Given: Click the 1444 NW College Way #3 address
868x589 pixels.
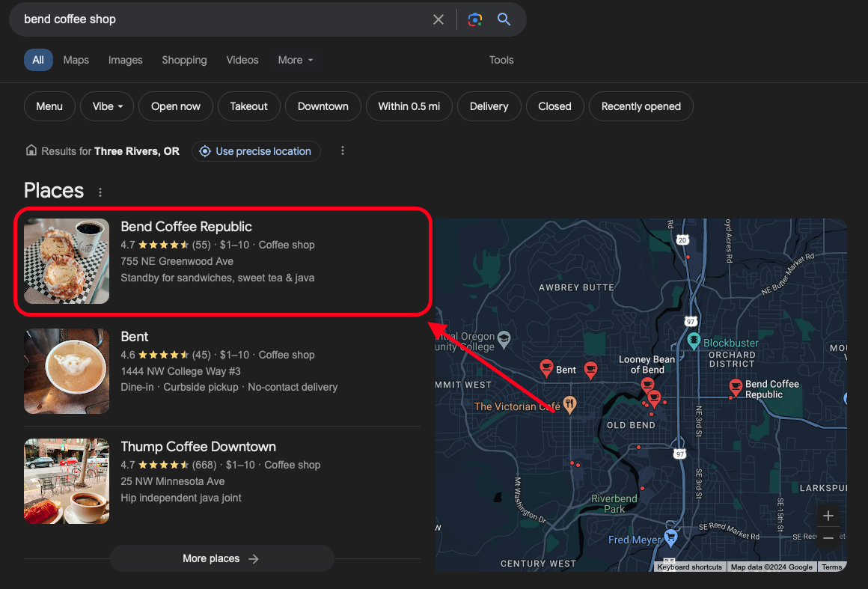Looking at the screenshot, I should 180,371.
